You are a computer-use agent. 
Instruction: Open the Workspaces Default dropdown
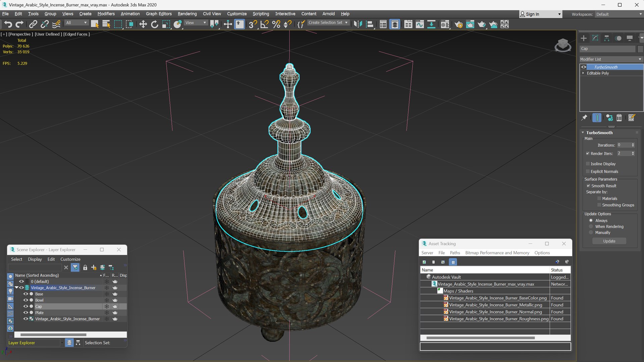click(619, 14)
